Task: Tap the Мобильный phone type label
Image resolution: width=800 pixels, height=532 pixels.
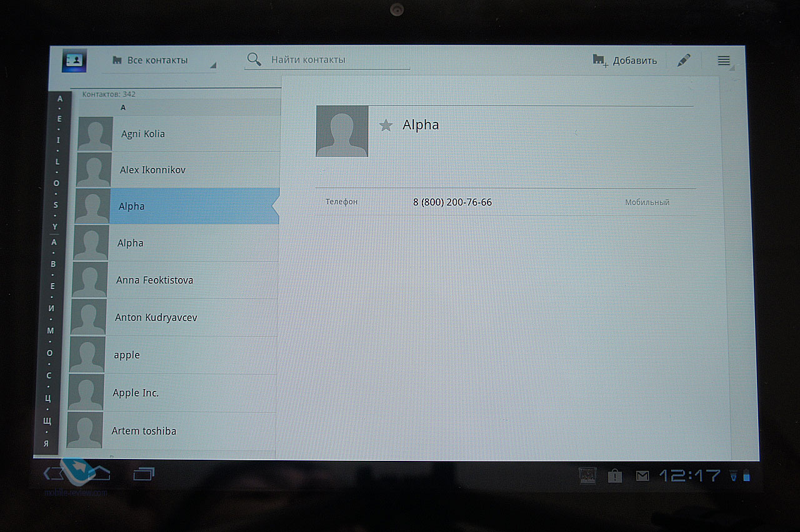Action: (x=647, y=202)
